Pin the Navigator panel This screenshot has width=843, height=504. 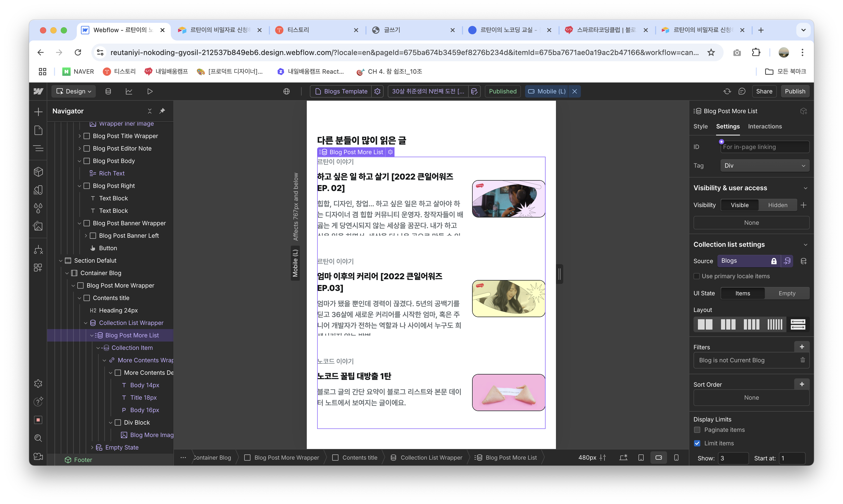point(162,111)
